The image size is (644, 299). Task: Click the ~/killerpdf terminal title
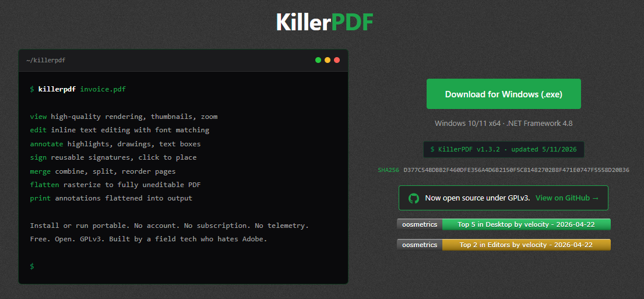click(x=45, y=61)
